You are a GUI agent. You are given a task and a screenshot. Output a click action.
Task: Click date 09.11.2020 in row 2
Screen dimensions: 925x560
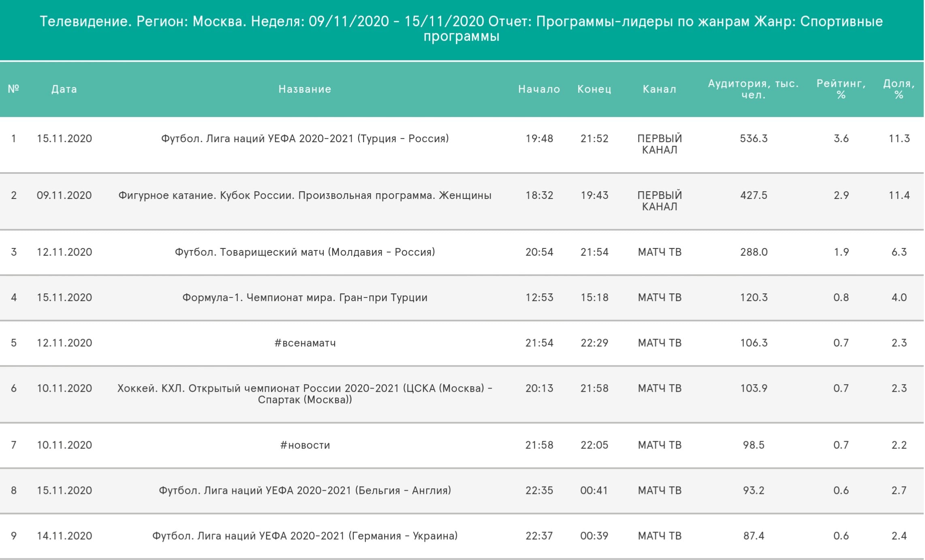pyautogui.click(x=64, y=195)
